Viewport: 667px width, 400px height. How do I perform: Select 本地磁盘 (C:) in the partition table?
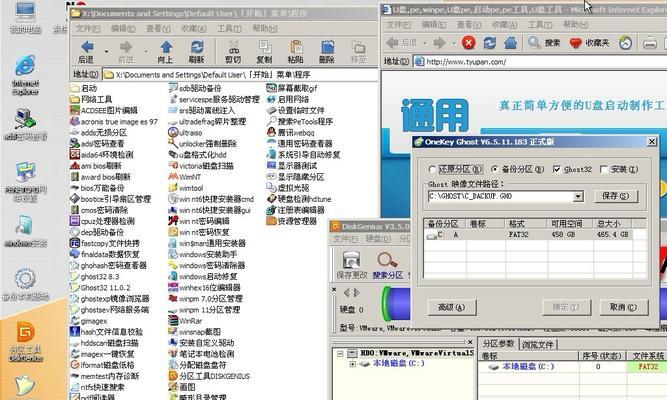tap(528, 366)
